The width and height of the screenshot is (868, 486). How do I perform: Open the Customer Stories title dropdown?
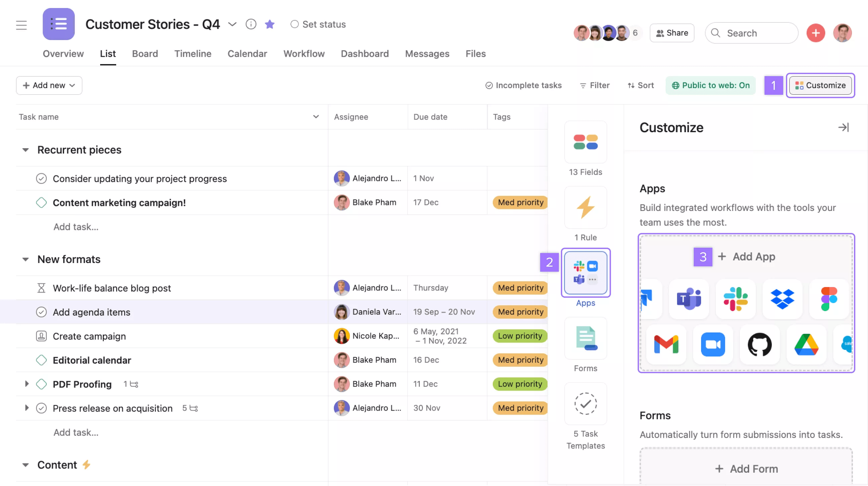232,24
